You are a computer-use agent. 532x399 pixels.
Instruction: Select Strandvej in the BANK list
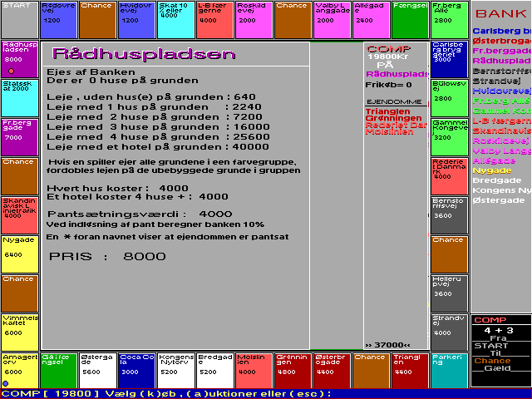pos(497,81)
